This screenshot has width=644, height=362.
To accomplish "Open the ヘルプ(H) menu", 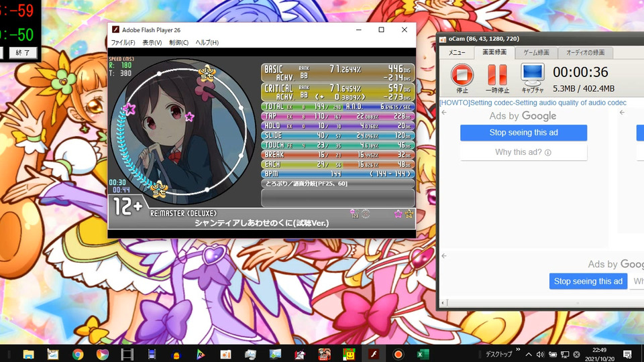I will point(207,42).
